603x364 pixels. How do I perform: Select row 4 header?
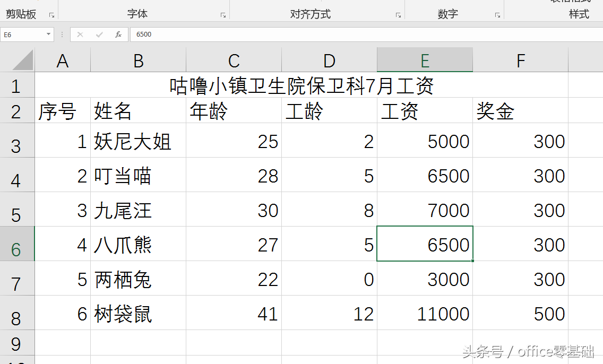(18, 175)
